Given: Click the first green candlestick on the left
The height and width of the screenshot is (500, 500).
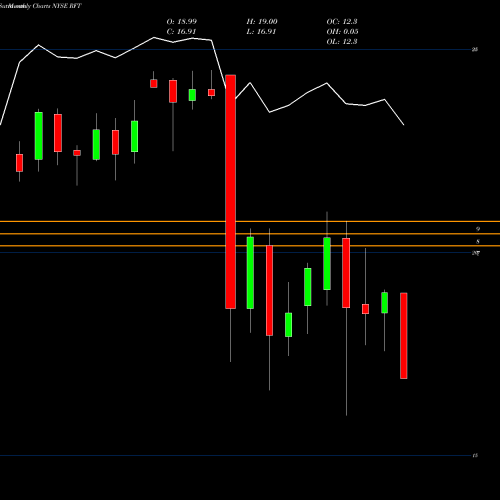Looking at the screenshot, I should coord(39,136).
